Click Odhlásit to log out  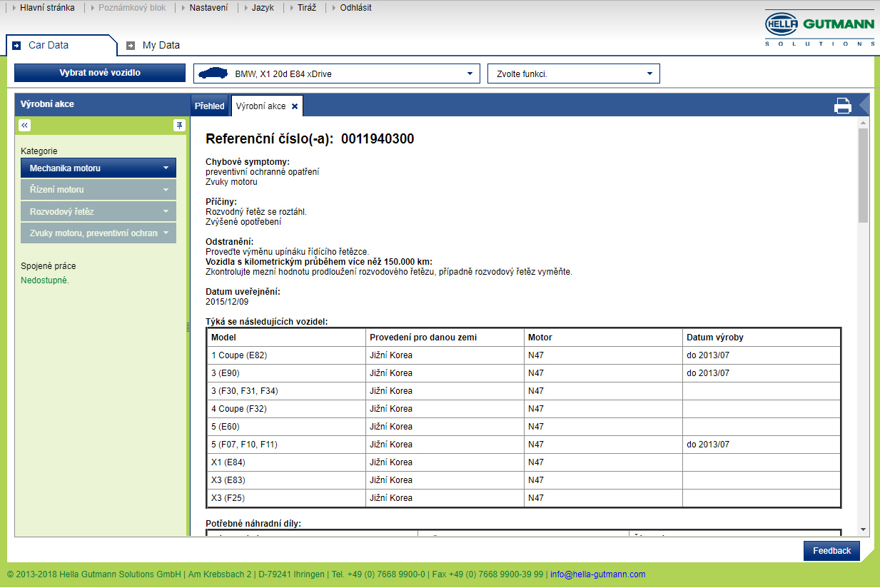tap(355, 8)
